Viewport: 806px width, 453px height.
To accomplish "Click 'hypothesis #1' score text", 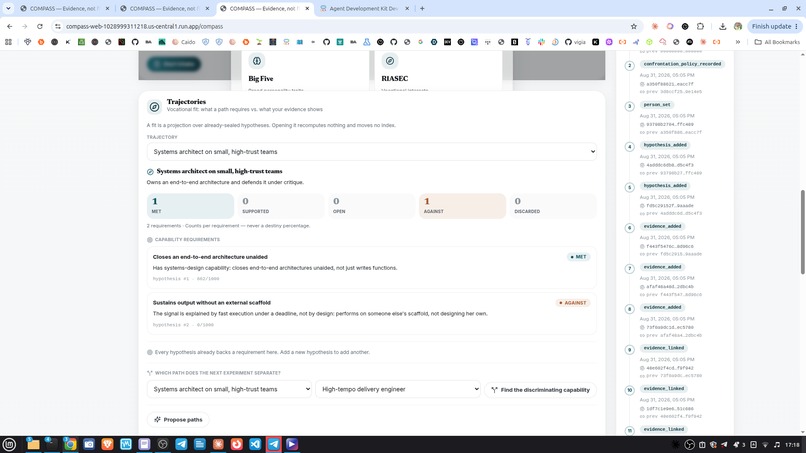I will pos(186,279).
